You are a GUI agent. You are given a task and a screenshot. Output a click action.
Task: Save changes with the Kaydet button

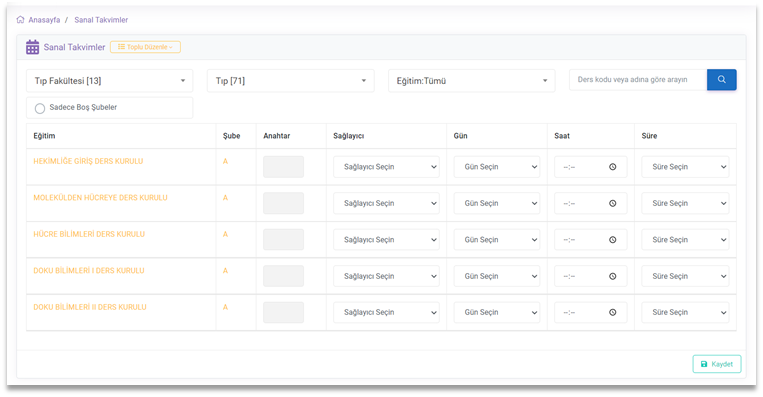(x=717, y=364)
